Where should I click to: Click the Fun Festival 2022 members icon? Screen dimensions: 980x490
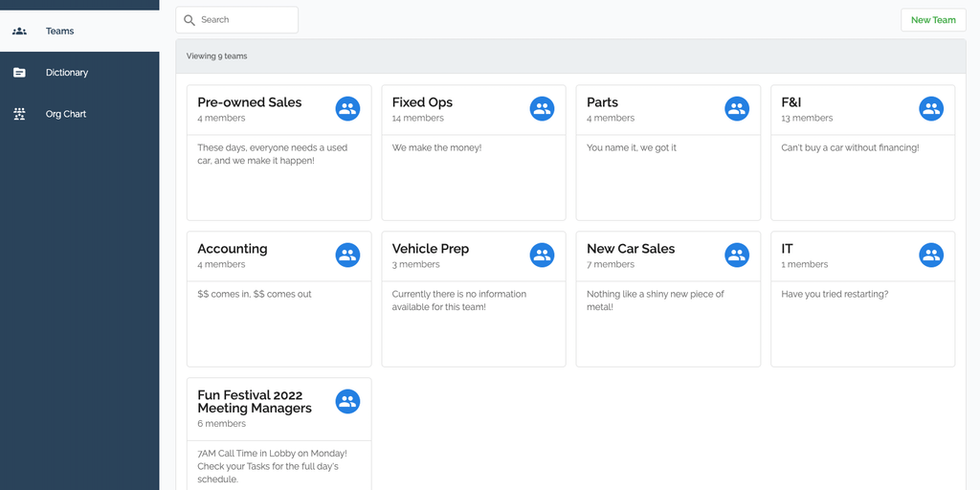point(347,402)
